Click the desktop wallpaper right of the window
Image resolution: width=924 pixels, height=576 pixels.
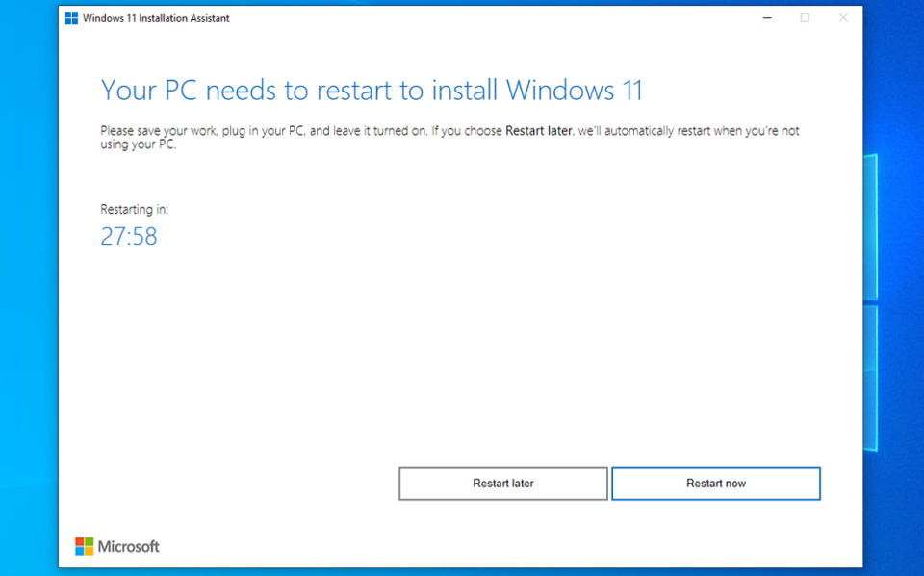[x=900, y=289]
